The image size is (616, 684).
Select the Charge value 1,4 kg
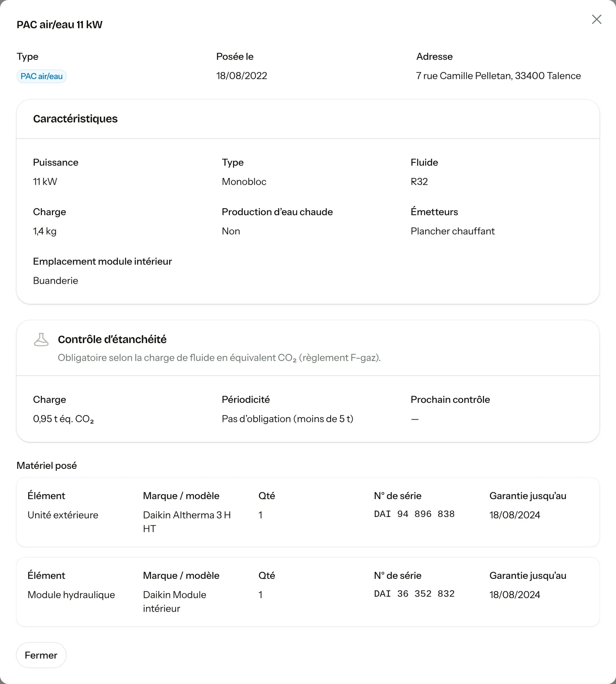coord(45,231)
